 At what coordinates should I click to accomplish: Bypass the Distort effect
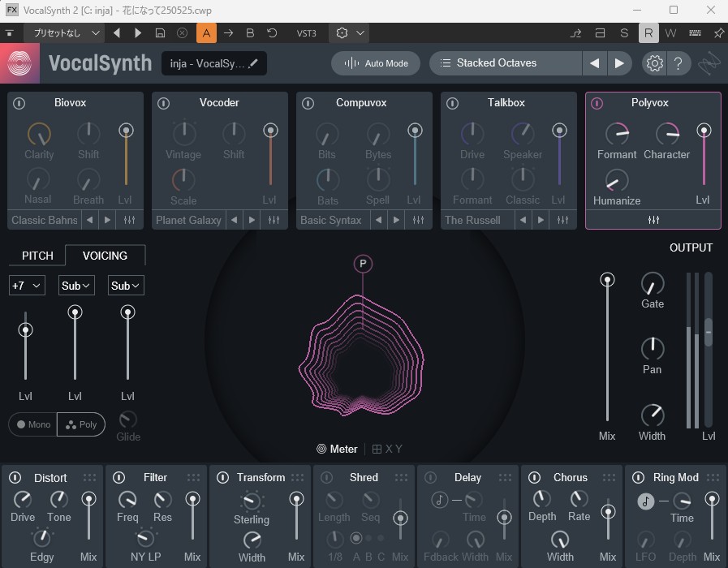click(15, 477)
